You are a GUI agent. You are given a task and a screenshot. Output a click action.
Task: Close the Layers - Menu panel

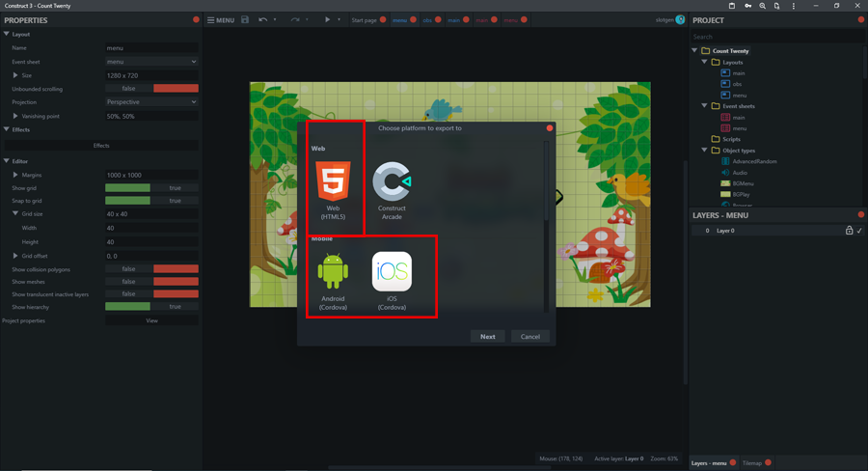[861, 214]
